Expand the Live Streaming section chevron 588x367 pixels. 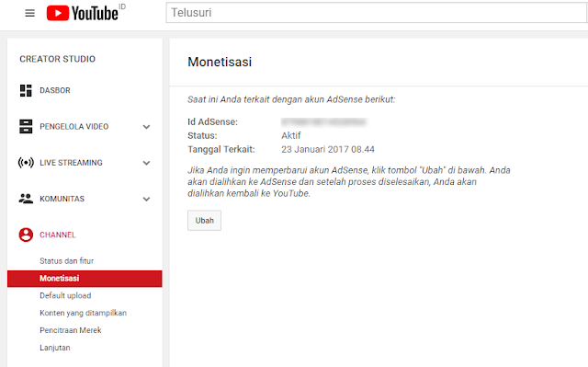click(147, 163)
